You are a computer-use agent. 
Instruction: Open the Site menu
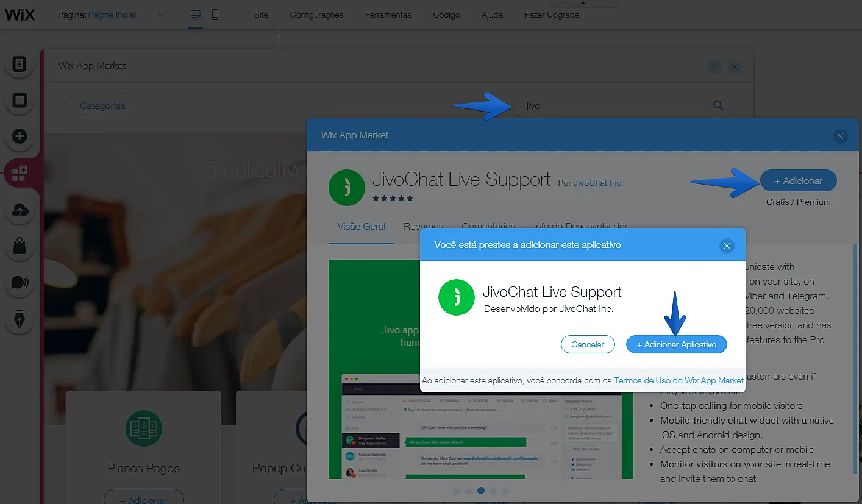pos(261,15)
